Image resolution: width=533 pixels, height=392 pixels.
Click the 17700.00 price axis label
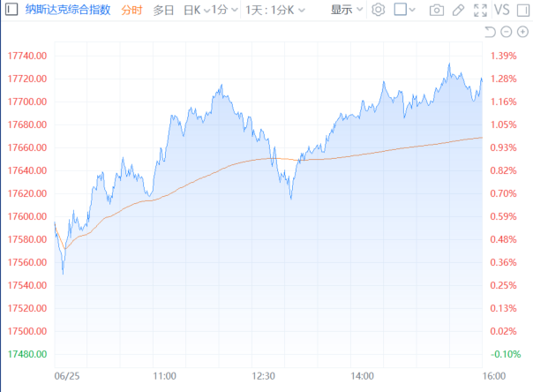[31, 102]
